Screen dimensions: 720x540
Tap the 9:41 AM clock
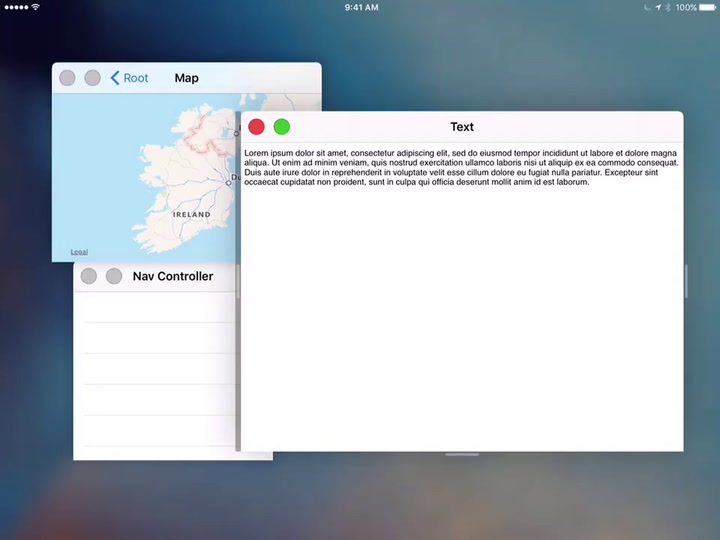361,7
